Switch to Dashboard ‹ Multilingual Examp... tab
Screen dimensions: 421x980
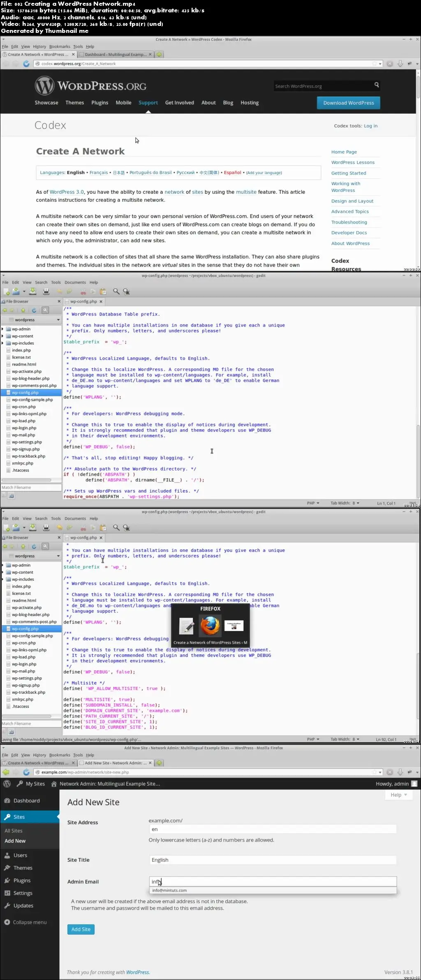click(116, 54)
